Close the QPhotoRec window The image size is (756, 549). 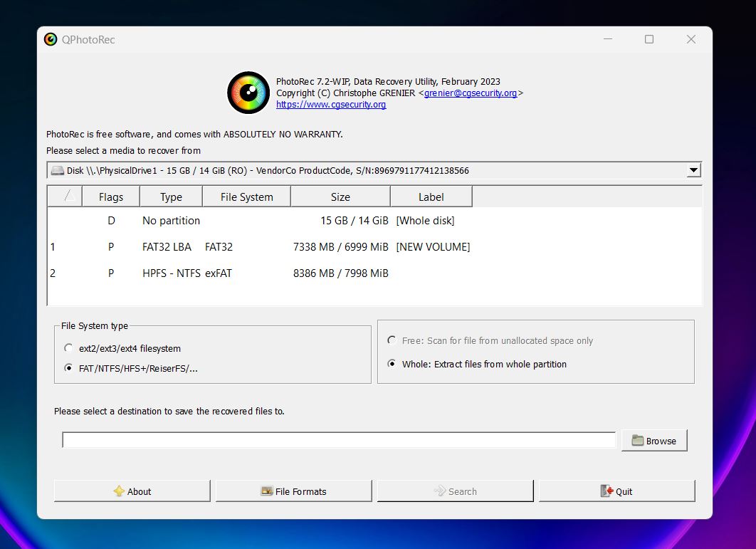click(x=691, y=39)
